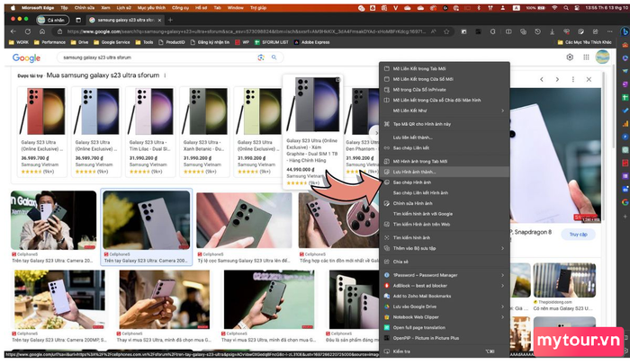Close the samsung galaxy s23 ultra sforum tab

click(159, 20)
